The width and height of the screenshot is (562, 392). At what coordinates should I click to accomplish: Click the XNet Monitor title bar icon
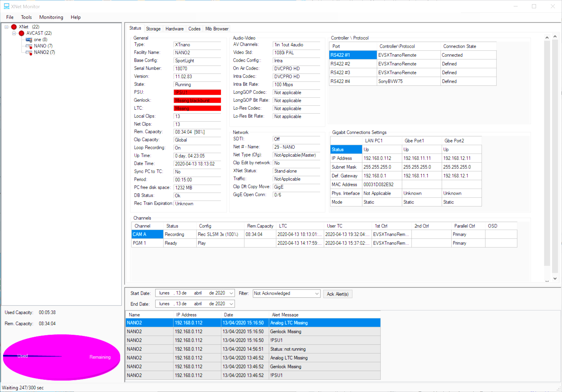click(x=6, y=6)
